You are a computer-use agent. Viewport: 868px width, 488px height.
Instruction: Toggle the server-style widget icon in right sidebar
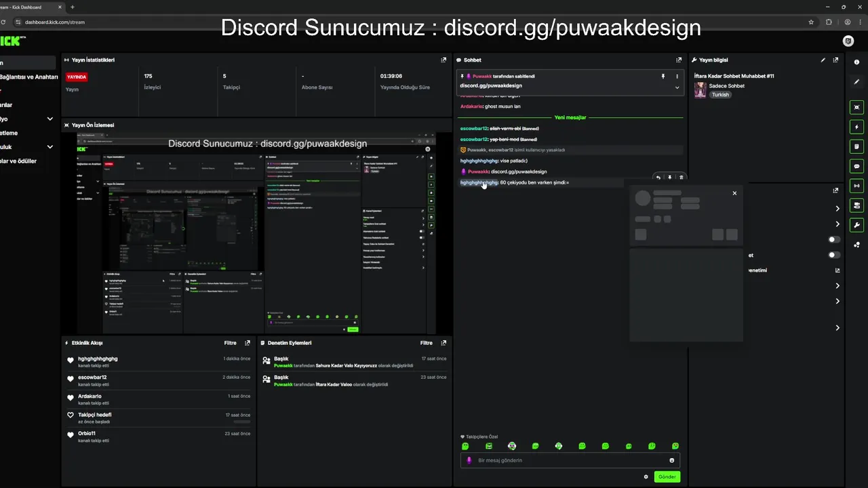(x=857, y=205)
